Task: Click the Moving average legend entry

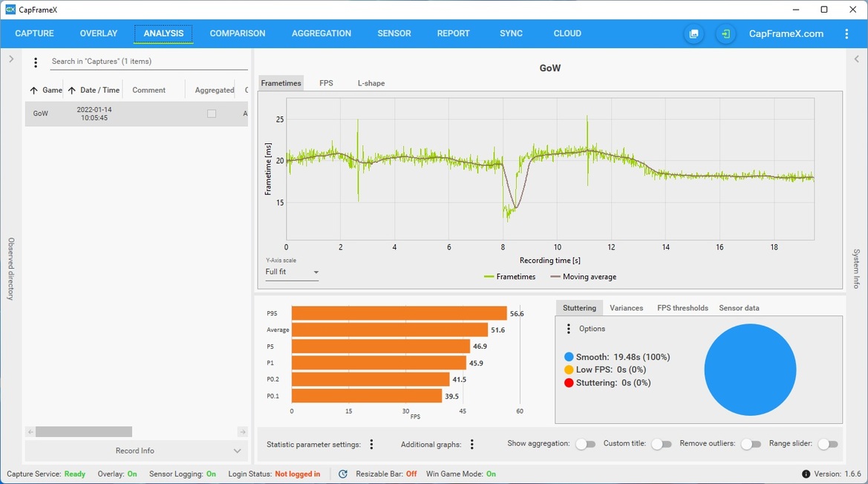Action: coord(584,277)
